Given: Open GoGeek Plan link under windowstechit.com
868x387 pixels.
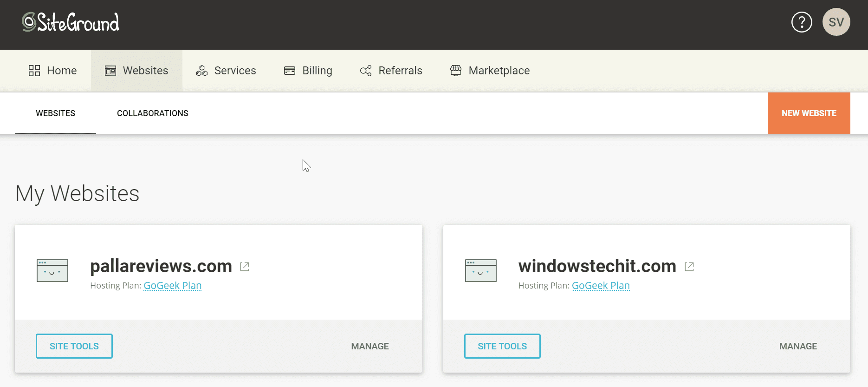Looking at the screenshot, I should click(601, 286).
